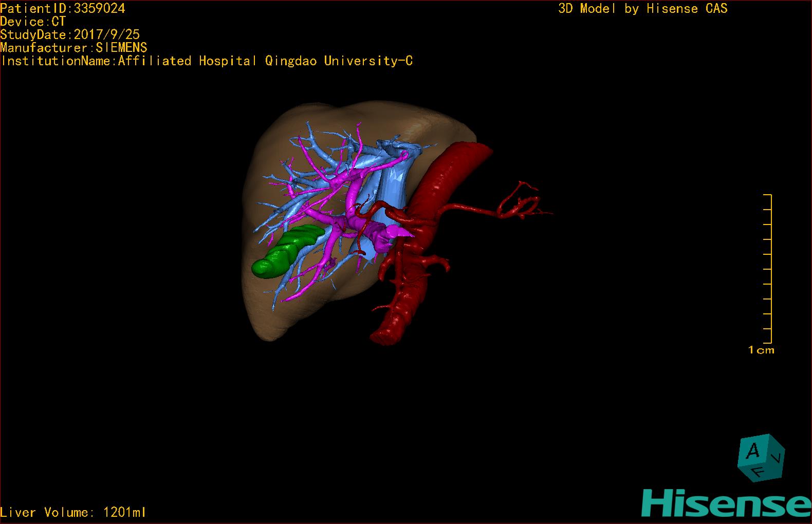This screenshot has height=524, width=812.
Task: Click the InstitutionName text line
Action: [207, 61]
